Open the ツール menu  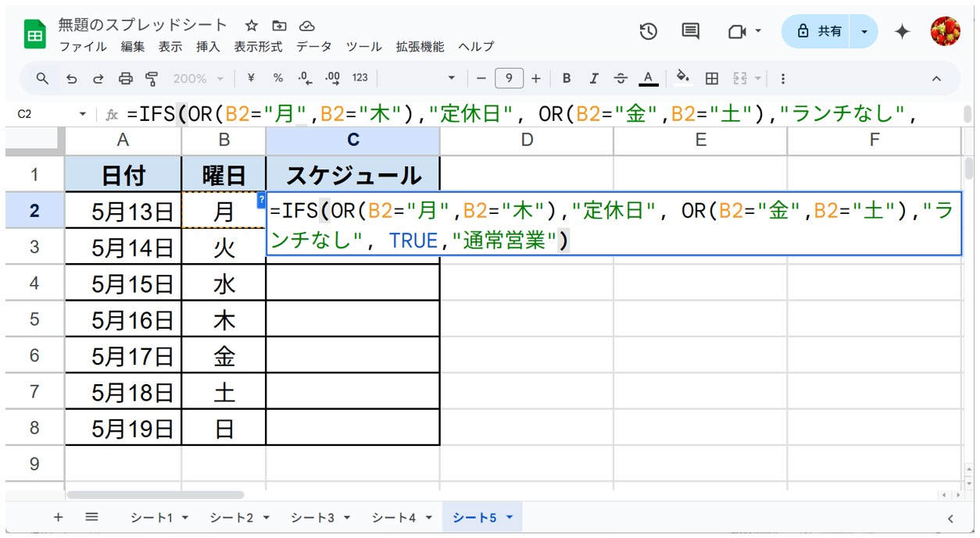364,47
